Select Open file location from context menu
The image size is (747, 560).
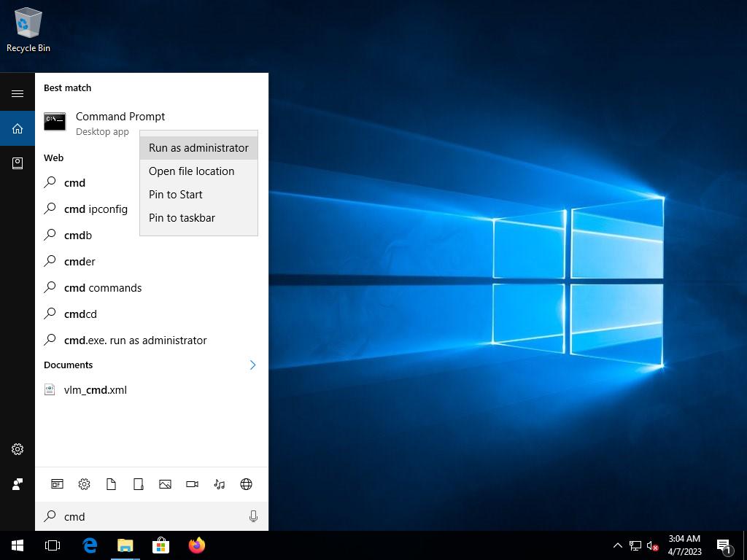[191, 171]
